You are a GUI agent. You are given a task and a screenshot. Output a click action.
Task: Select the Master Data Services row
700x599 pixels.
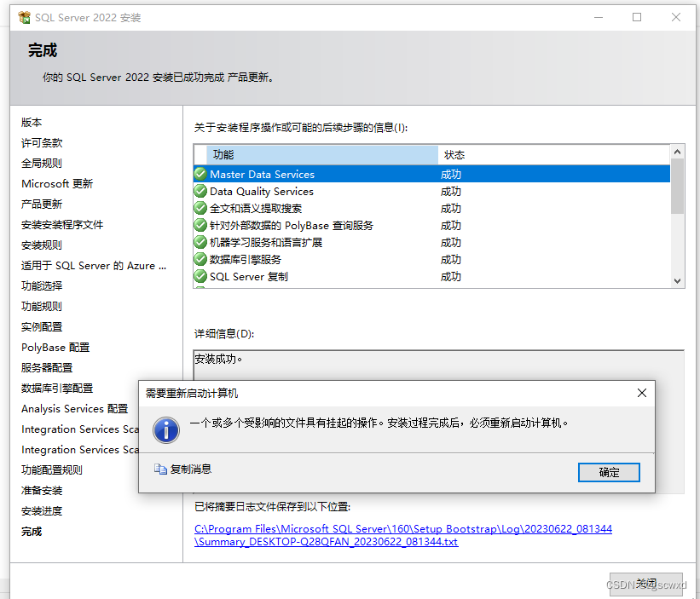coord(431,174)
